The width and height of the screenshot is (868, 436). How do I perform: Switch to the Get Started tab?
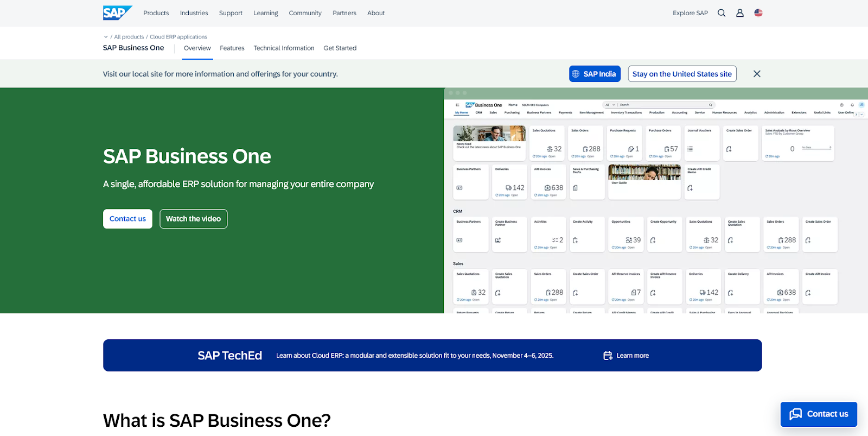tap(340, 48)
